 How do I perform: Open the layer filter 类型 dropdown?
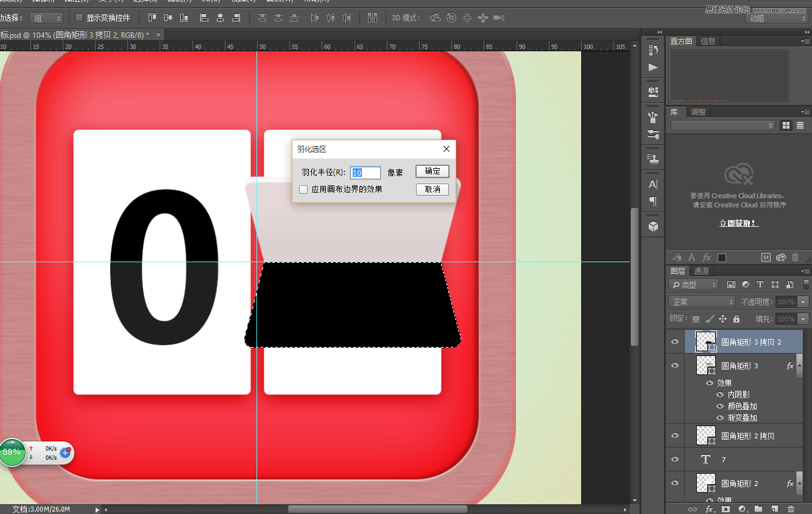(693, 285)
